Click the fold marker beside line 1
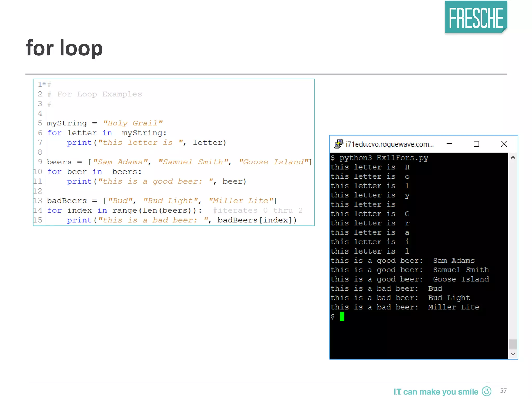 pyautogui.click(x=44, y=84)
